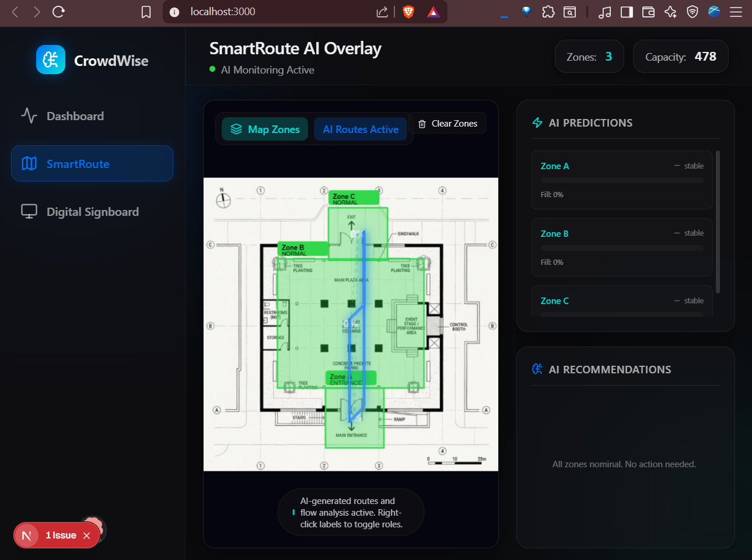Select SmartRoute in the sidebar
The width and height of the screenshot is (752, 560).
point(92,164)
